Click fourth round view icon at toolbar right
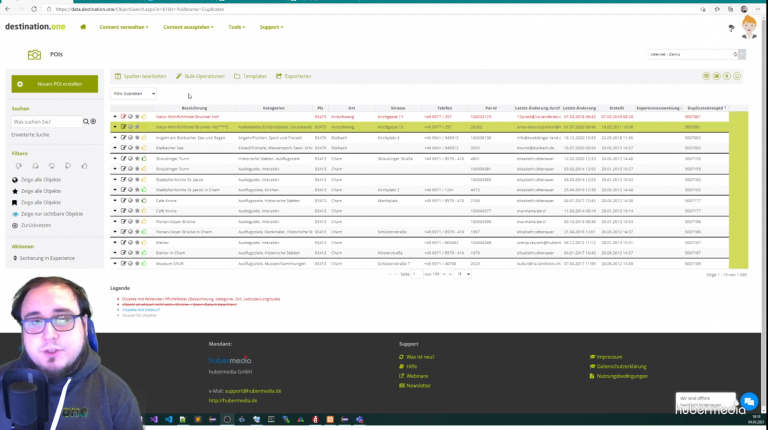This screenshot has height=430, width=768. (737, 76)
